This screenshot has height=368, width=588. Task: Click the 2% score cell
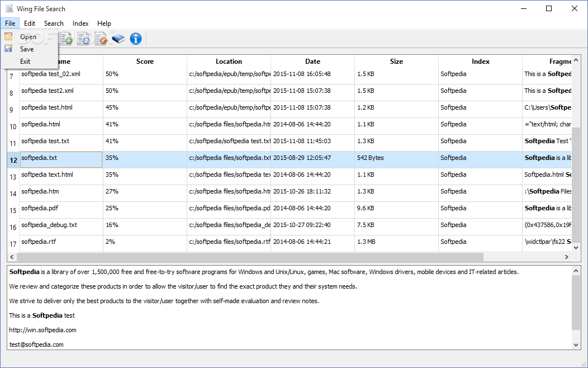pos(145,243)
